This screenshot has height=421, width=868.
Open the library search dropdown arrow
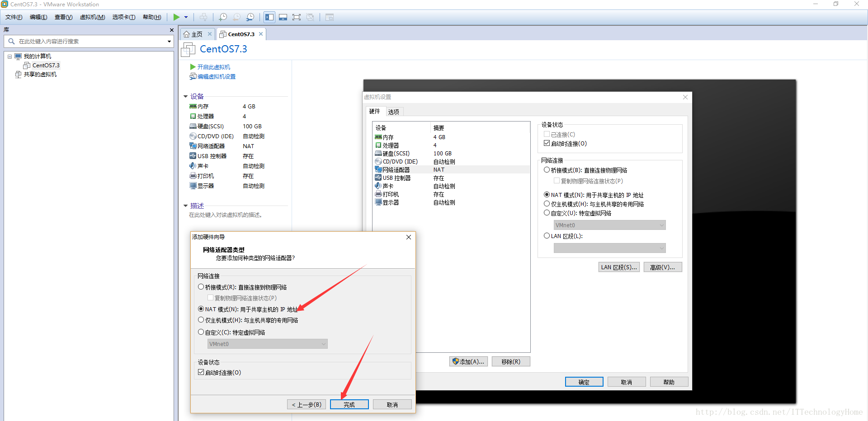click(169, 42)
